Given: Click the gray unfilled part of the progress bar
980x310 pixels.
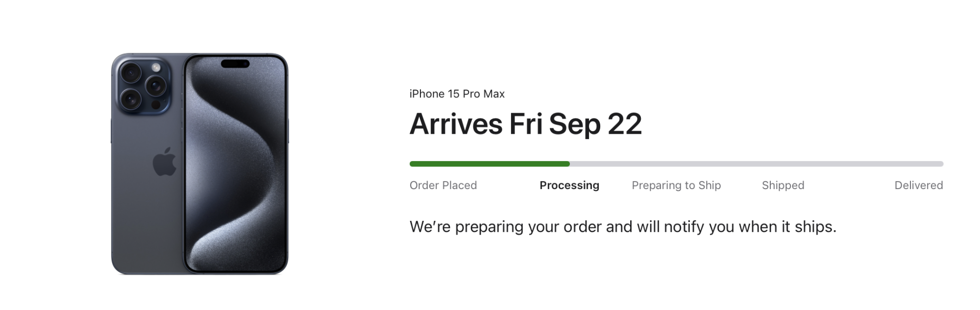Looking at the screenshot, I should [757, 164].
